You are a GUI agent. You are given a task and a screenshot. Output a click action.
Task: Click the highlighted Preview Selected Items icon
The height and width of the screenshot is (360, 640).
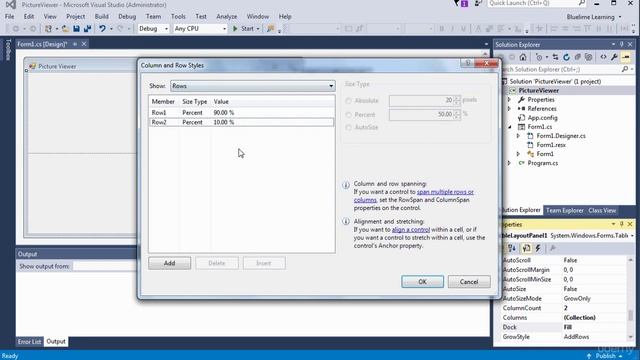coord(625,57)
